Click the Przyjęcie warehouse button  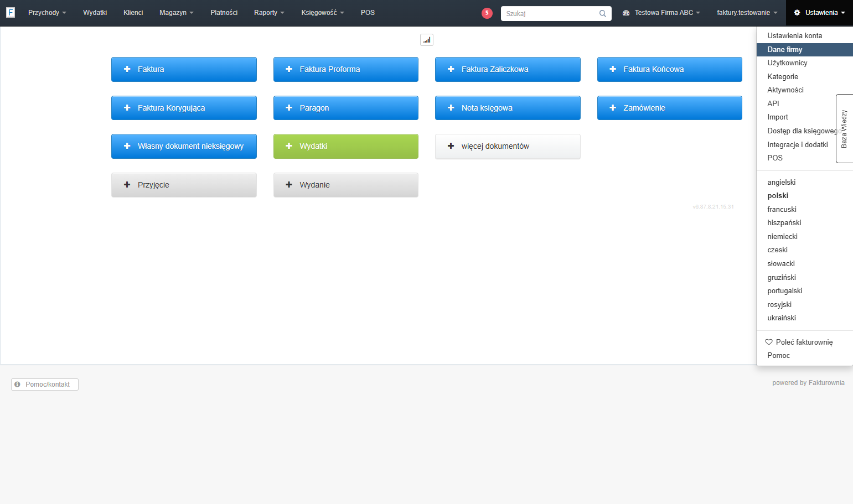click(184, 185)
